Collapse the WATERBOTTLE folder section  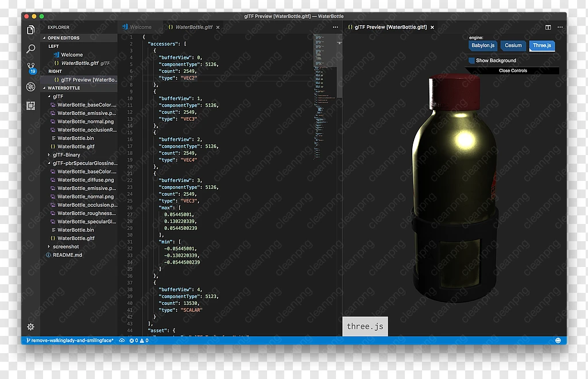pos(79,88)
